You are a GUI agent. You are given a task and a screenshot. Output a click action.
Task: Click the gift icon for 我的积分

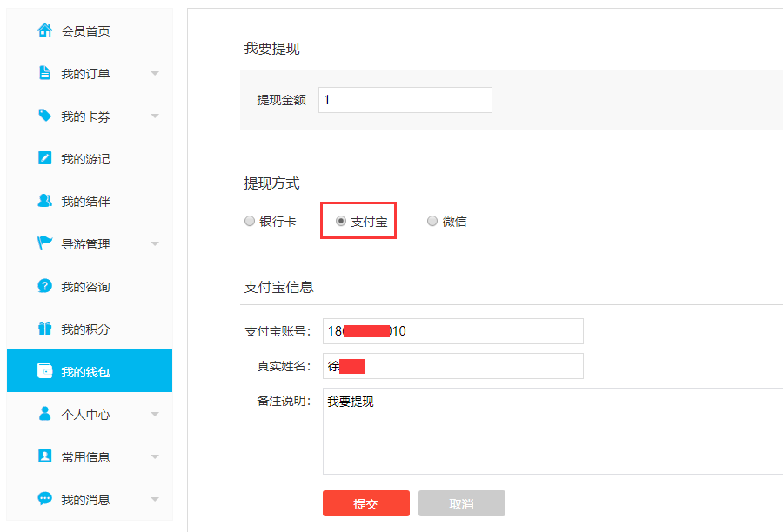point(44,329)
